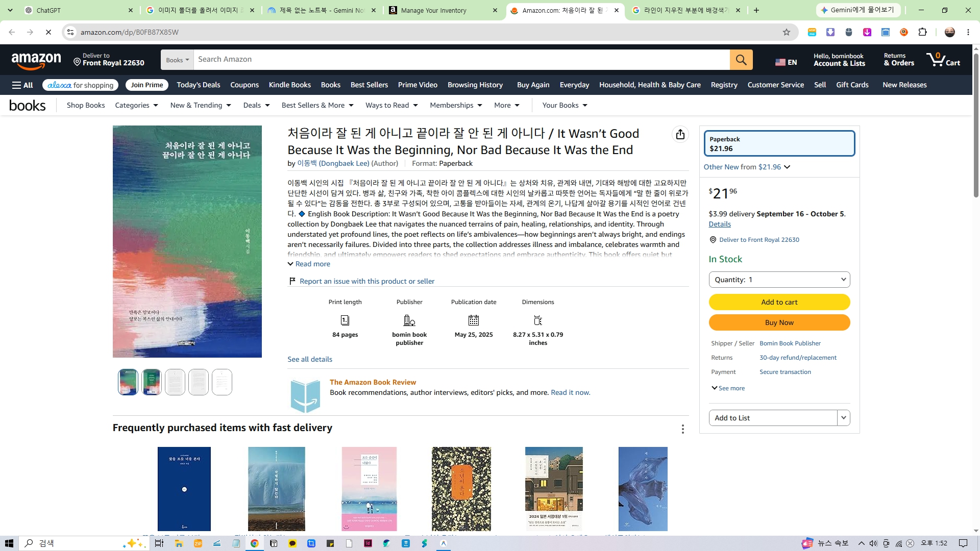Open the Quantity dropdown

click(x=779, y=280)
